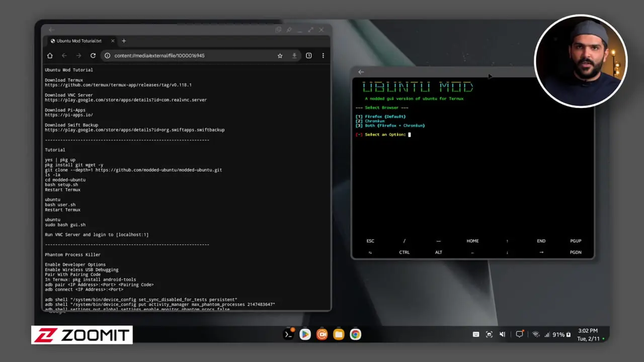This screenshot has height=362, width=644.
Task: Click back arrow in Chrome window title bar
Action: (x=51, y=30)
